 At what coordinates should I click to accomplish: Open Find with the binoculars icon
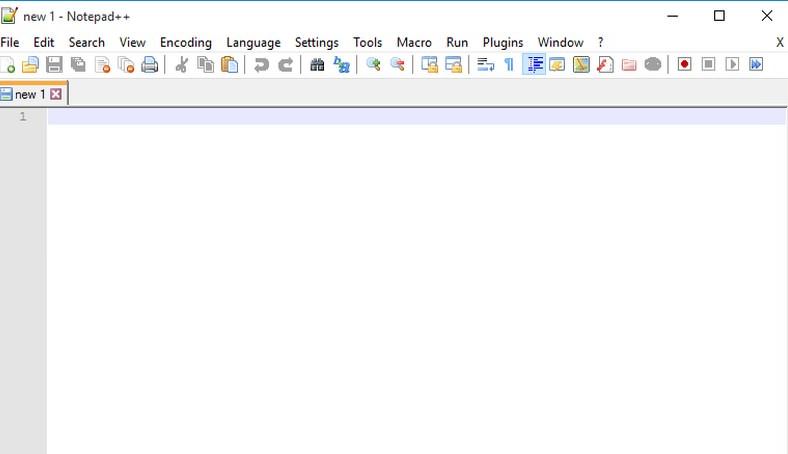click(317, 64)
